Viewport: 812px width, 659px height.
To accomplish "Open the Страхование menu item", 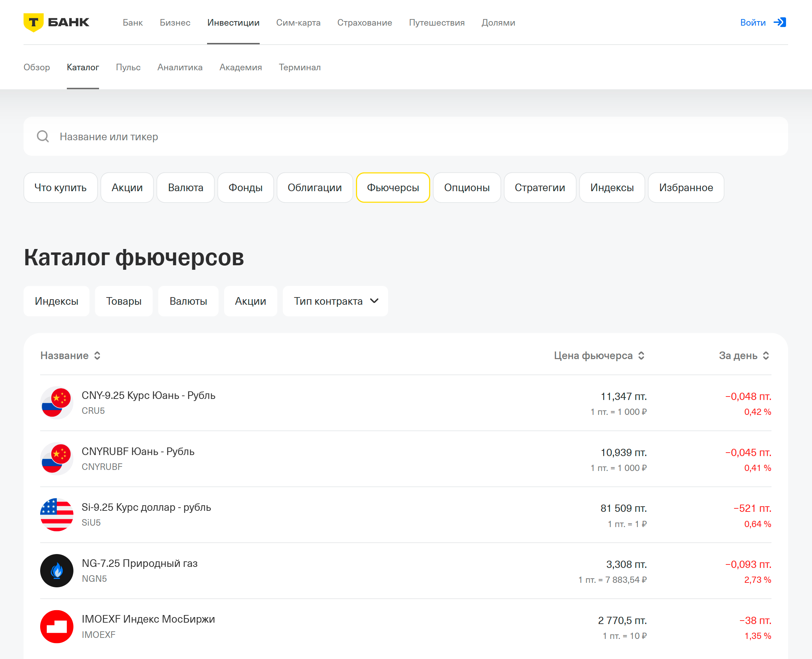I will pyautogui.click(x=364, y=23).
